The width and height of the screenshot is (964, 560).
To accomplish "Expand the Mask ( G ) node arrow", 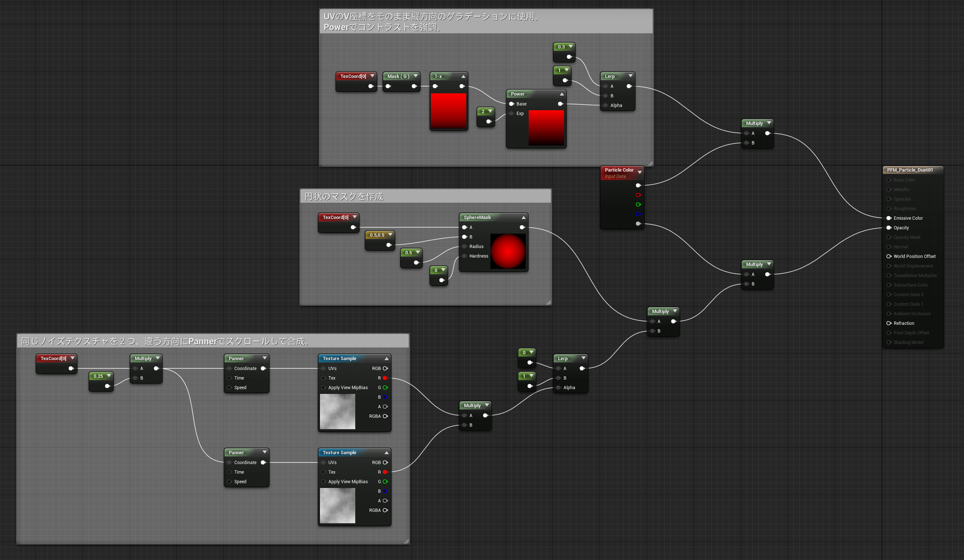I will click(x=416, y=76).
